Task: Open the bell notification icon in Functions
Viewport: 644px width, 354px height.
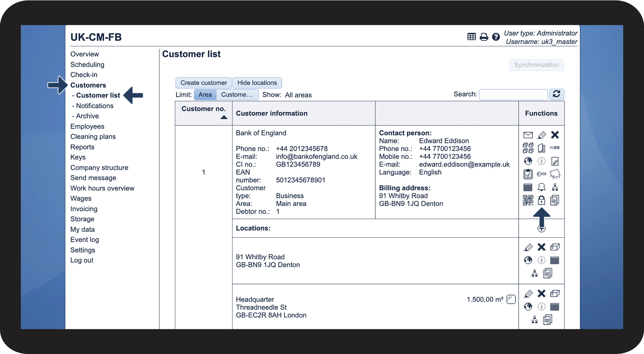Action: [x=542, y=187]
